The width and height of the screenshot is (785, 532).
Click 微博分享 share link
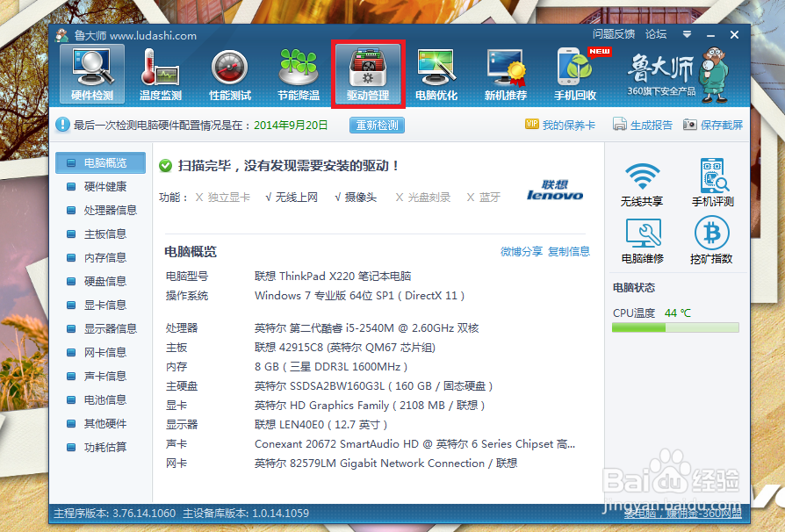pos(522,251)
